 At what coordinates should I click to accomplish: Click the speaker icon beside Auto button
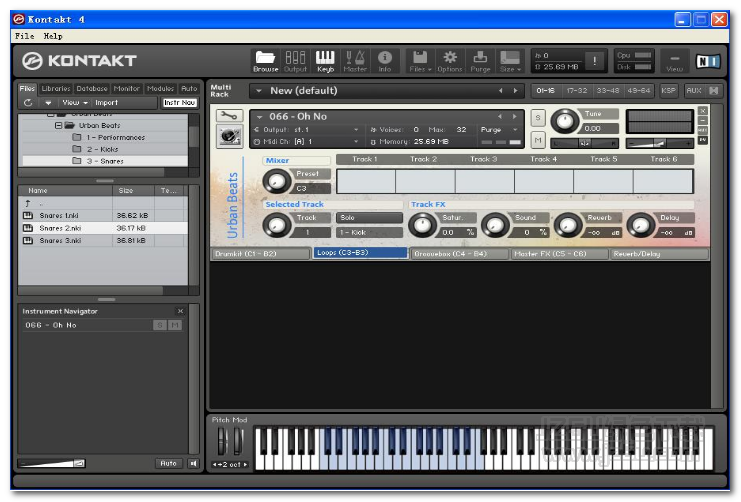click(193, 463)
